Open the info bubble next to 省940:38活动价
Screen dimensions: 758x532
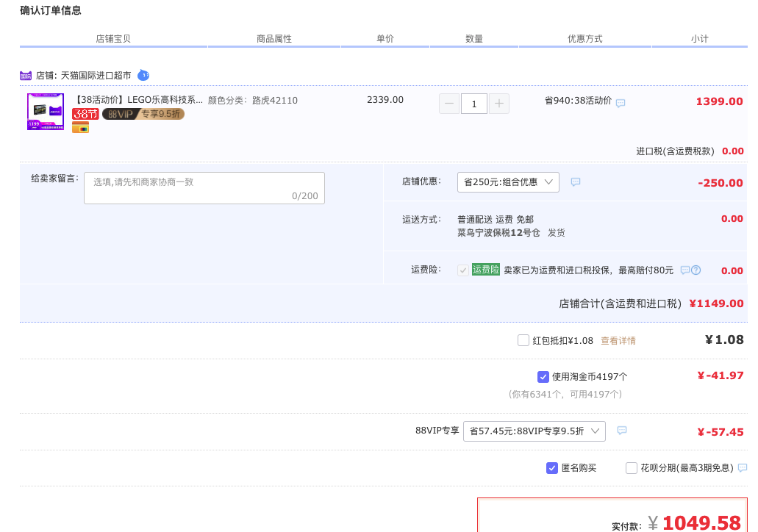[621, 102]
